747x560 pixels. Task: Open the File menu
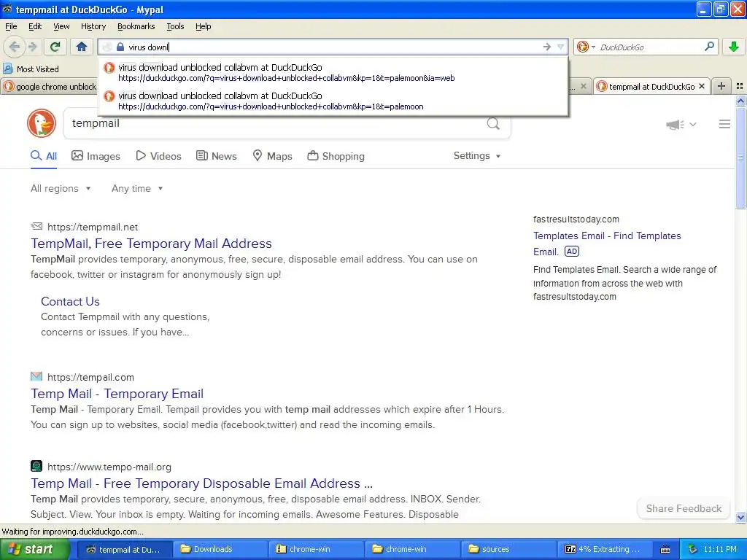11,26
